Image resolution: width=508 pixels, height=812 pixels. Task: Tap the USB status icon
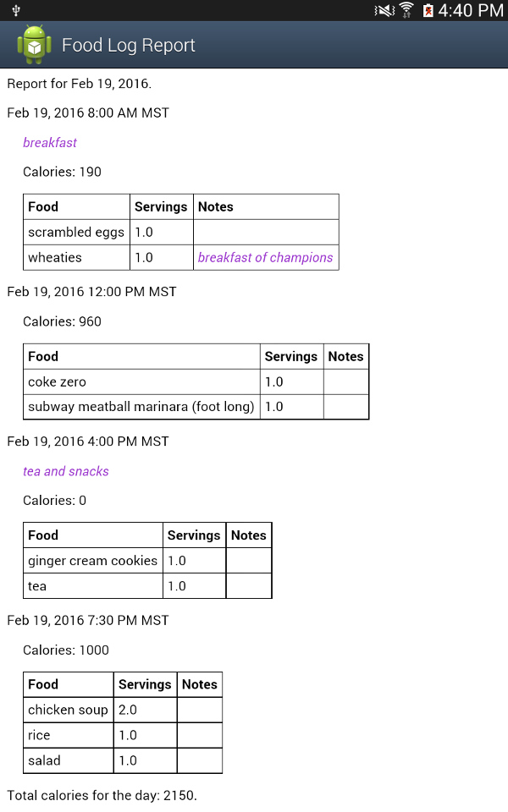tap(16, 10)
